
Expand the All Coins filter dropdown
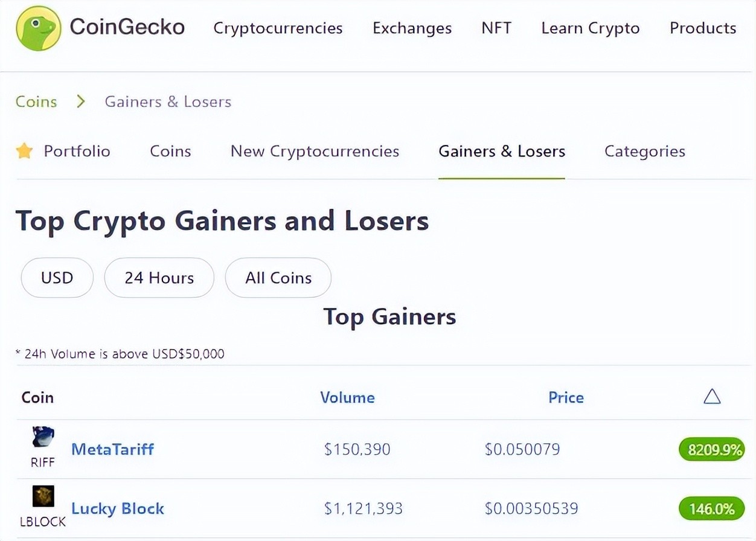coord(278,278)
